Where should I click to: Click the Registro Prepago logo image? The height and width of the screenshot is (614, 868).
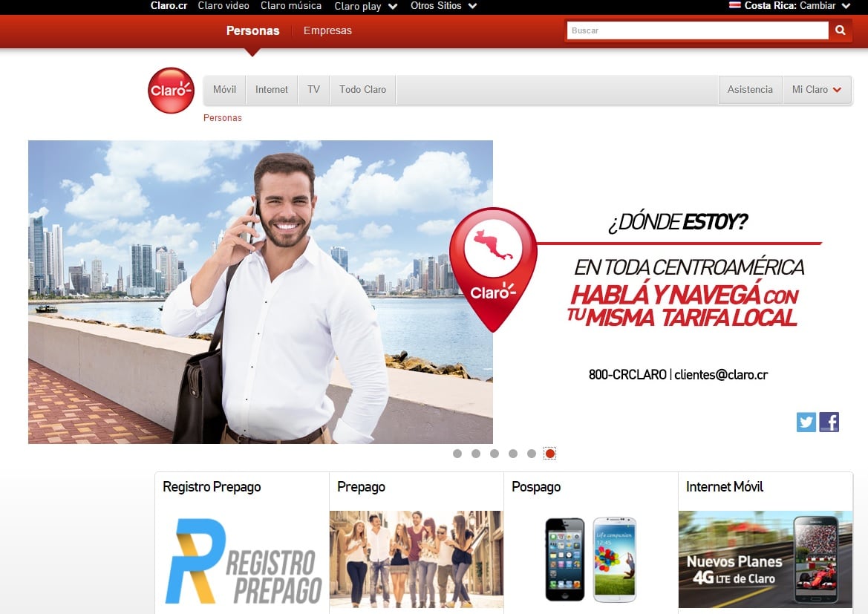pyautogui.click(x=241, y=561)
